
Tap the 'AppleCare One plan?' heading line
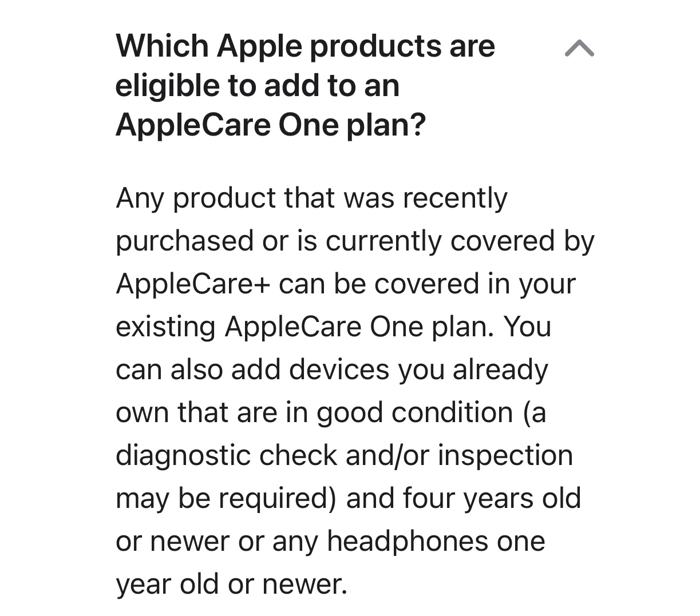[271, 124]
